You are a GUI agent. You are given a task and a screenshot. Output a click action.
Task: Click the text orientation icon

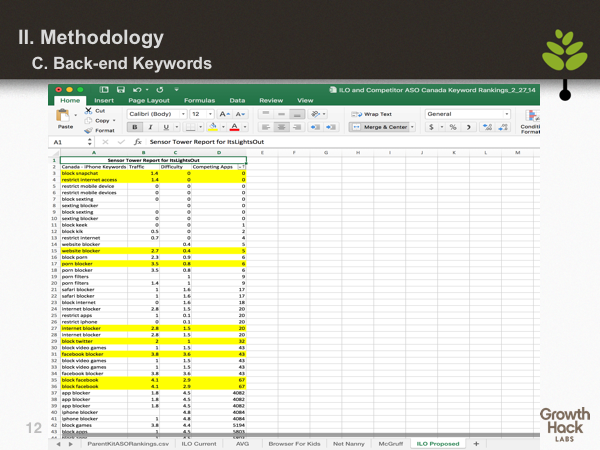pyautogui.click(x=315, y=114)
